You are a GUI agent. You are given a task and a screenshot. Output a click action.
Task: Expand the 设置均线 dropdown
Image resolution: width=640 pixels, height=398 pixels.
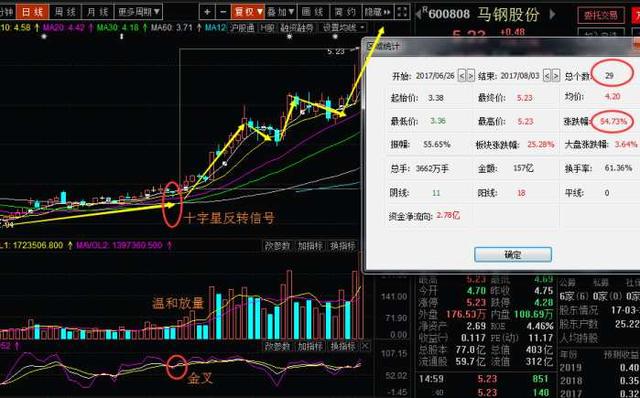(x=344, y=28)
